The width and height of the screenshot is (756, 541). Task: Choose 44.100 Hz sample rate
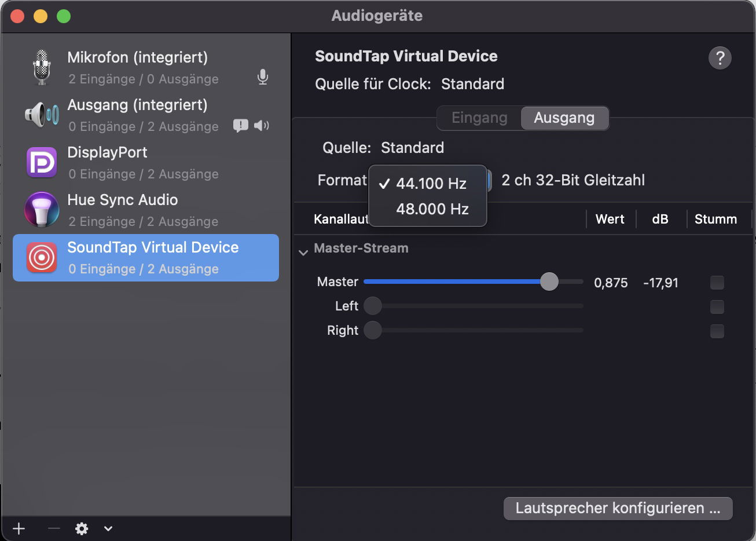click(x=428, y=184)
